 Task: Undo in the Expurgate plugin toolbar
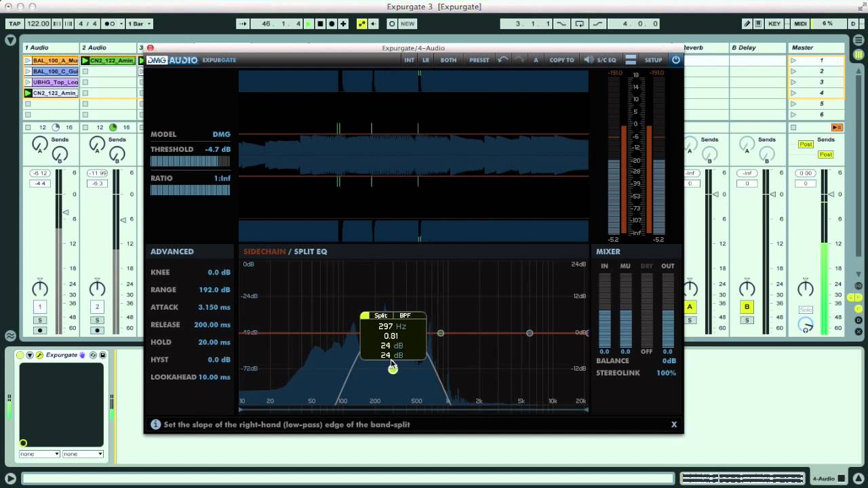(502, 60)
